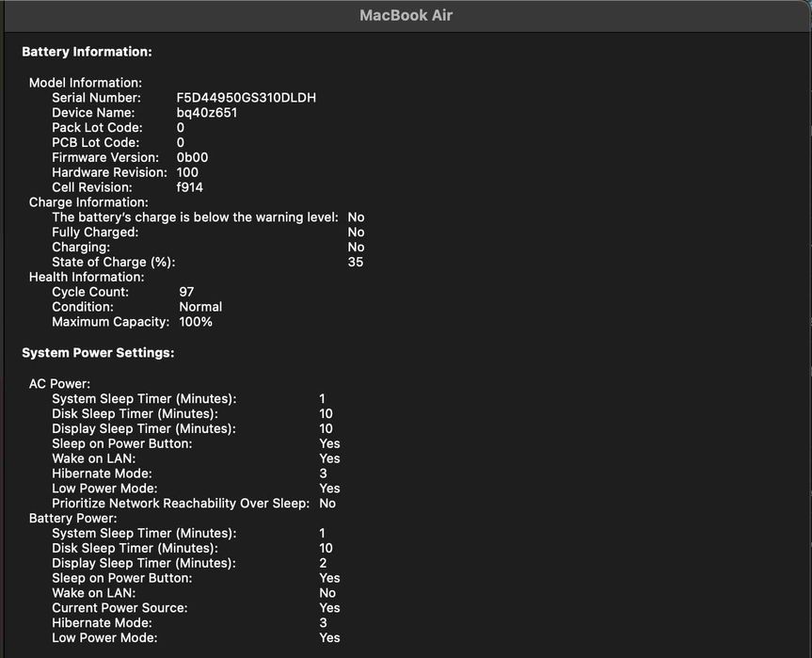Screen dimensions: 812x658
Task: Click Sleep on Power Button under AC Power
Action: click(x=121, y=444)
